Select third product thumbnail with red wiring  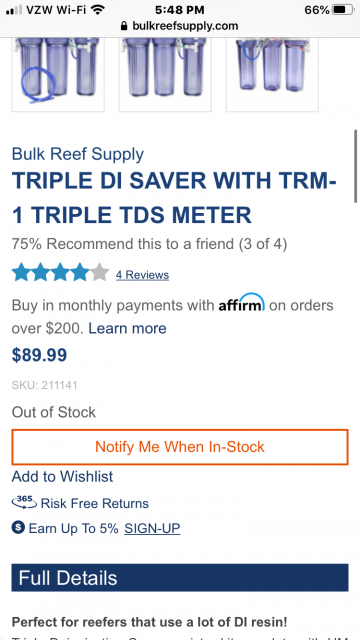tap(272, 74)
